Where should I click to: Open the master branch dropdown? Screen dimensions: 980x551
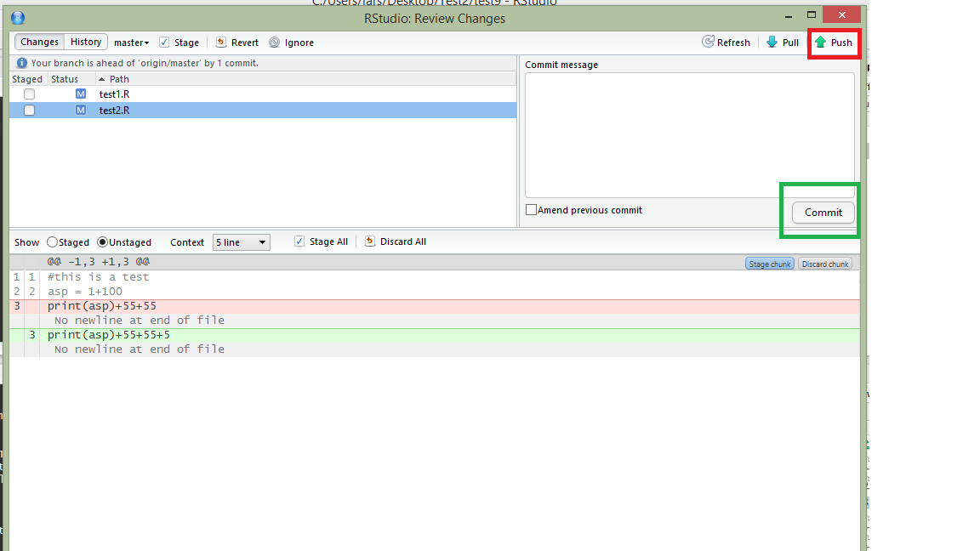[x=131, y=43]
